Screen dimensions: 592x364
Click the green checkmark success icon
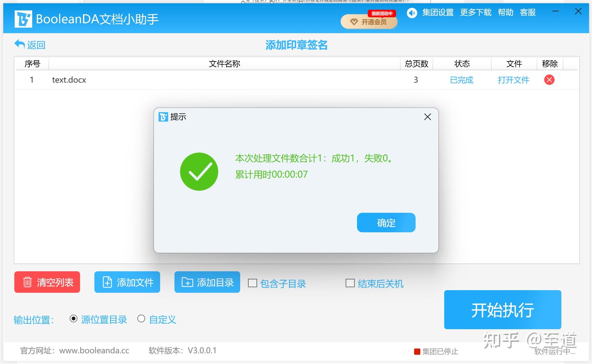point(199,171)
